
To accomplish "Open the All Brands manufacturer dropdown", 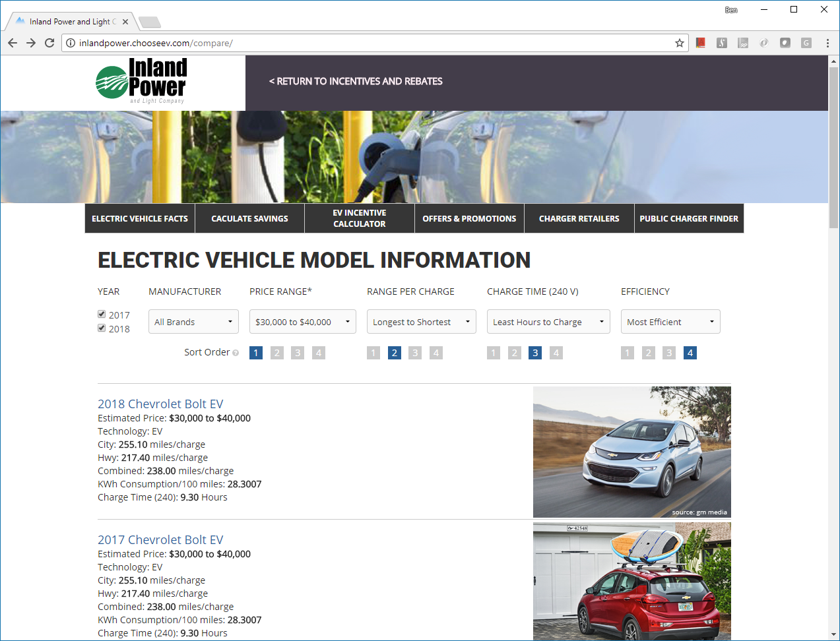I will [x=193, y=322].
